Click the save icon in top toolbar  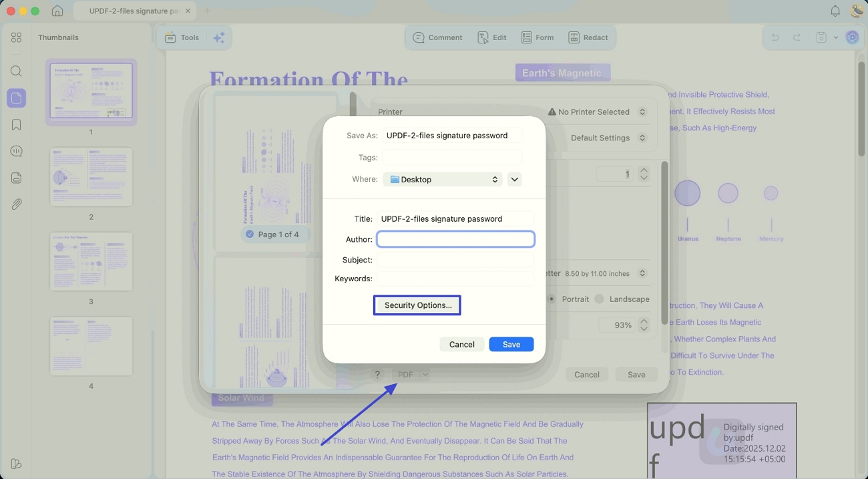tap(822, 37)
